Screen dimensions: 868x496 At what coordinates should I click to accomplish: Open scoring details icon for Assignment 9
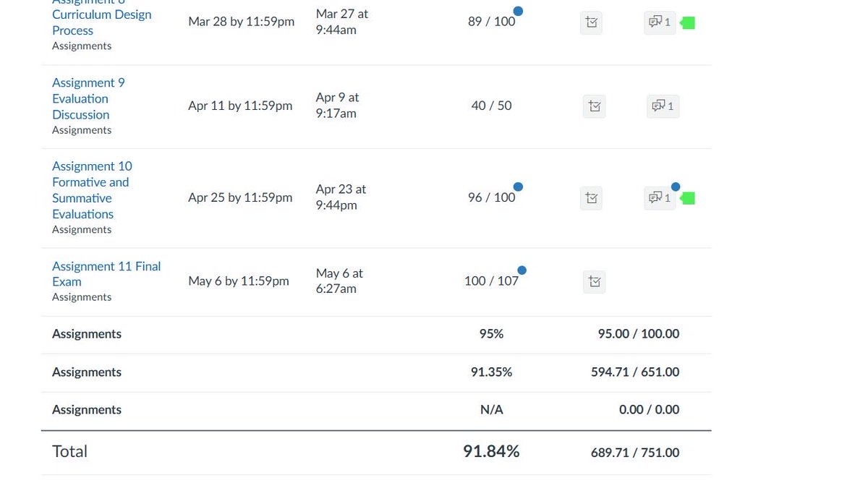click(x=595, y=106)
